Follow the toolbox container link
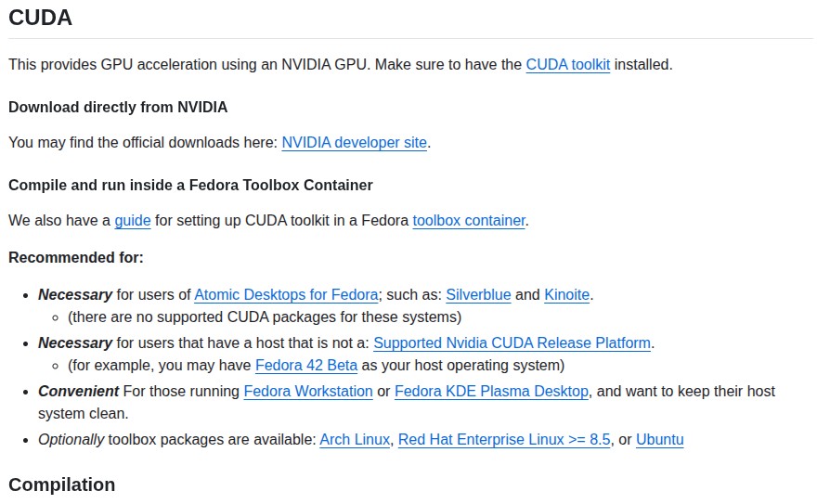The height and width of the screenshot is (504, 817). click(x=469, y=221)
